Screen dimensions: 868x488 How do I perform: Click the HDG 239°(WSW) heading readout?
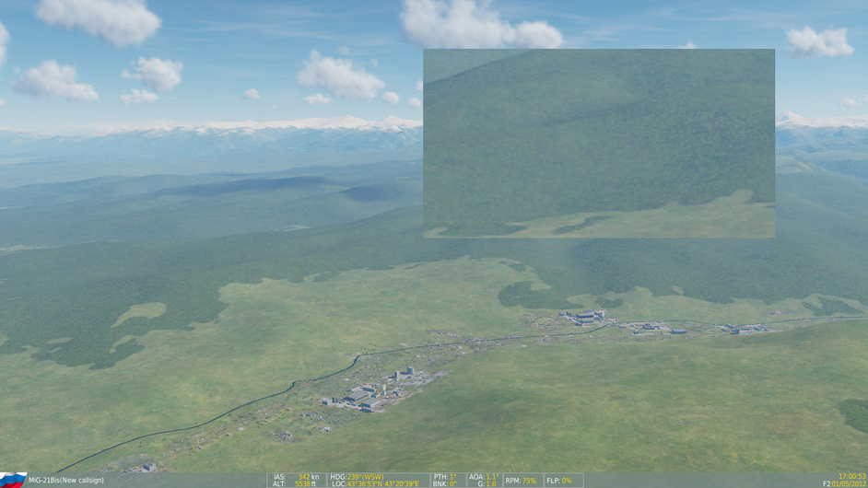pyautogui.click(x=357, y=477)
